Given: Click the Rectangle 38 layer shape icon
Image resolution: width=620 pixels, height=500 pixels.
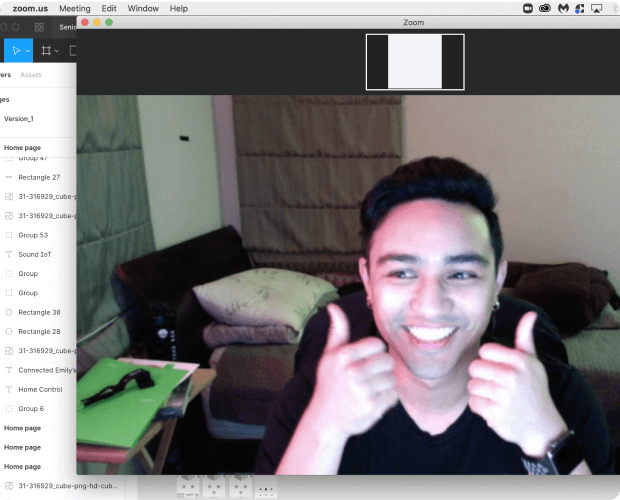Looking at the screenshot, I should click(9, 312).
